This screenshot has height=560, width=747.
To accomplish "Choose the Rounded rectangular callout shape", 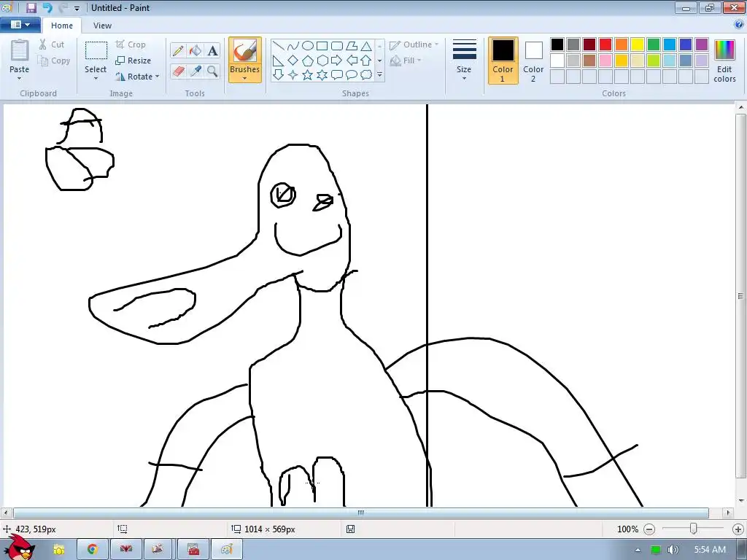I will point(337,75).
